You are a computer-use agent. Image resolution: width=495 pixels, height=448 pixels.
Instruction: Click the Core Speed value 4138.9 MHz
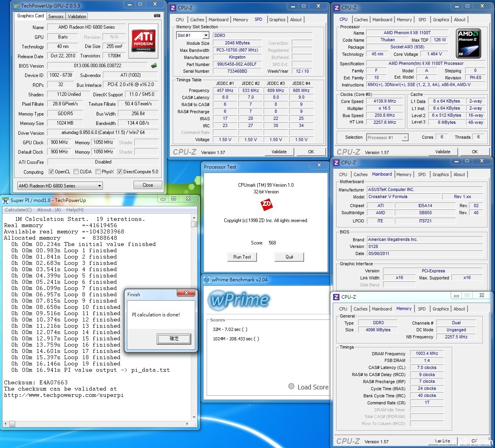[x=385, y=101]
